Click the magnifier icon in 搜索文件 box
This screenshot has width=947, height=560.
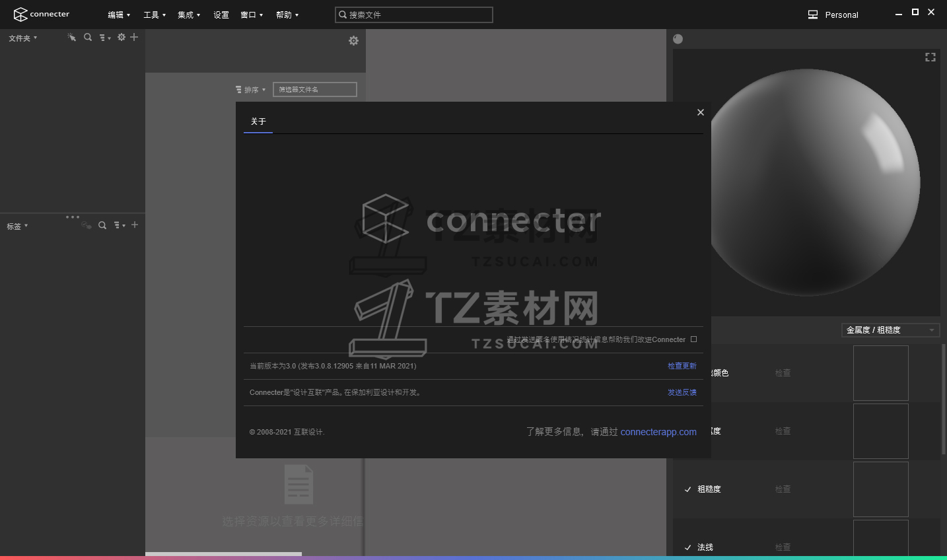(343, 15)
